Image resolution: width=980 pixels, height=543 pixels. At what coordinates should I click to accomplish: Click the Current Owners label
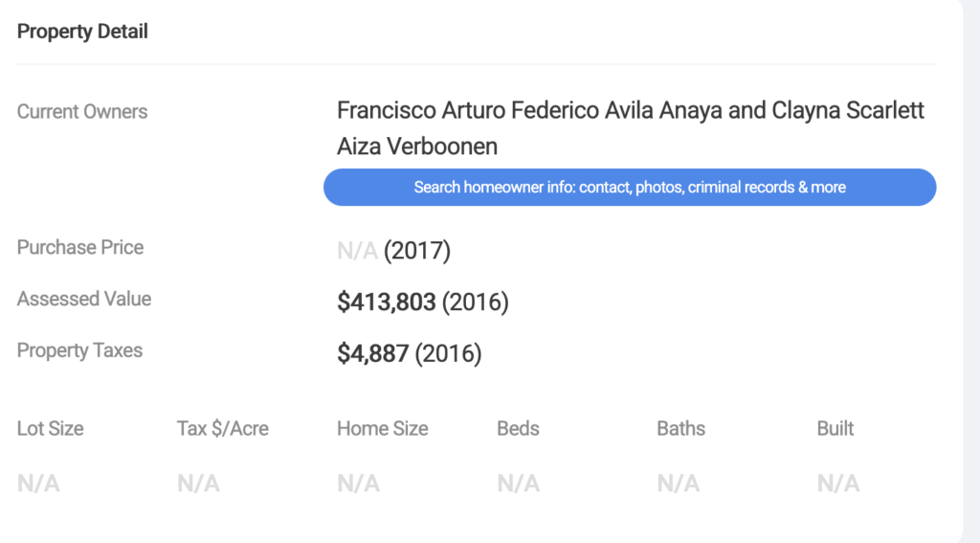pyautogui.click(x=82, y=111)
